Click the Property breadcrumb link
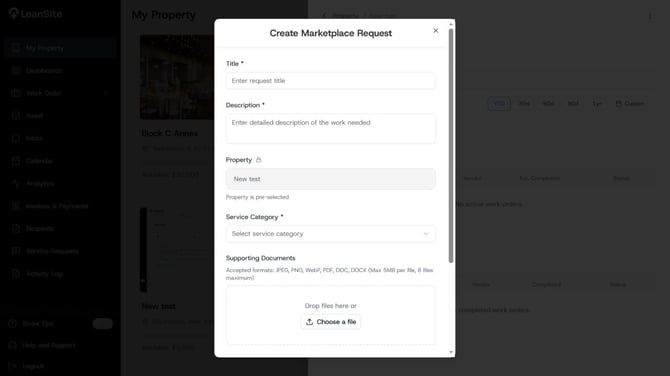The height and width of the screenshot is (376, 670). 345,16
